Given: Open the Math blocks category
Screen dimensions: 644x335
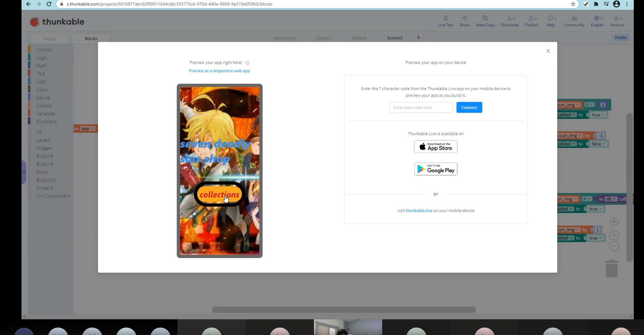Looking at the screenshot, I should [x=42, y=66].
